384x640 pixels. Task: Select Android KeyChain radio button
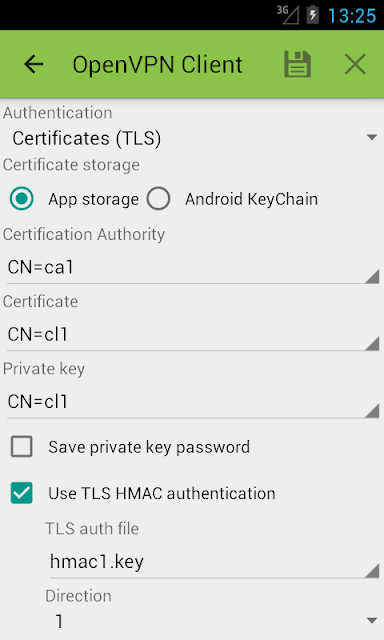point(159,199)
